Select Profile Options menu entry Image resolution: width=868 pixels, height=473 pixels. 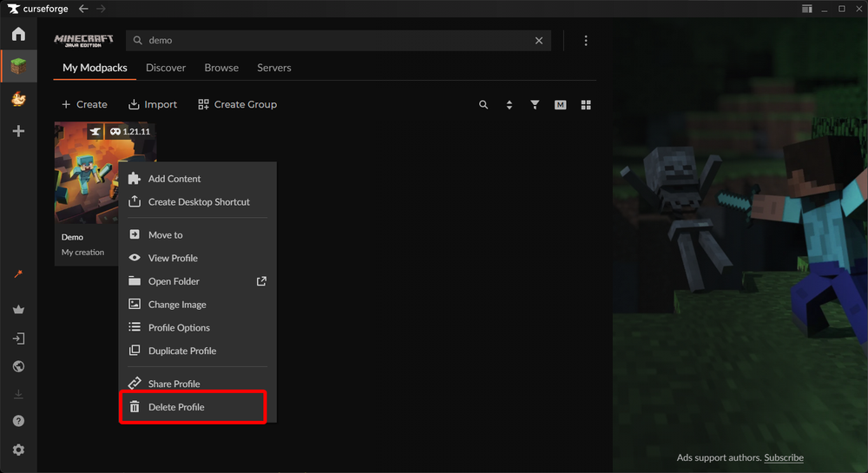click(197, 327)
